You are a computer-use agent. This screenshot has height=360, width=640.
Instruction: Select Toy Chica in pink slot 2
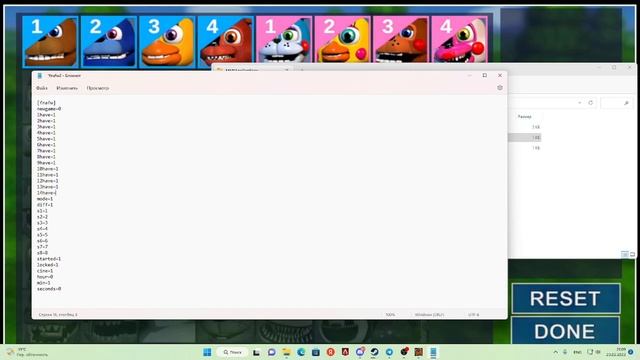(x=342, y=40)
